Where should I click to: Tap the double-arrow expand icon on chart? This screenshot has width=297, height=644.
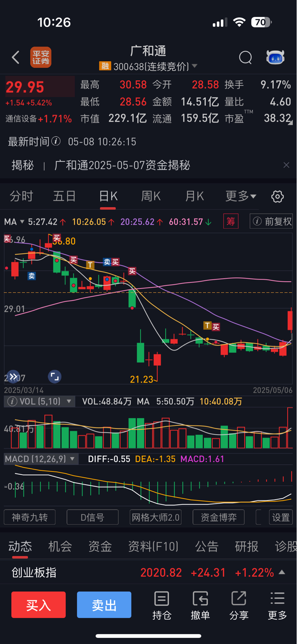click(13, 376)
